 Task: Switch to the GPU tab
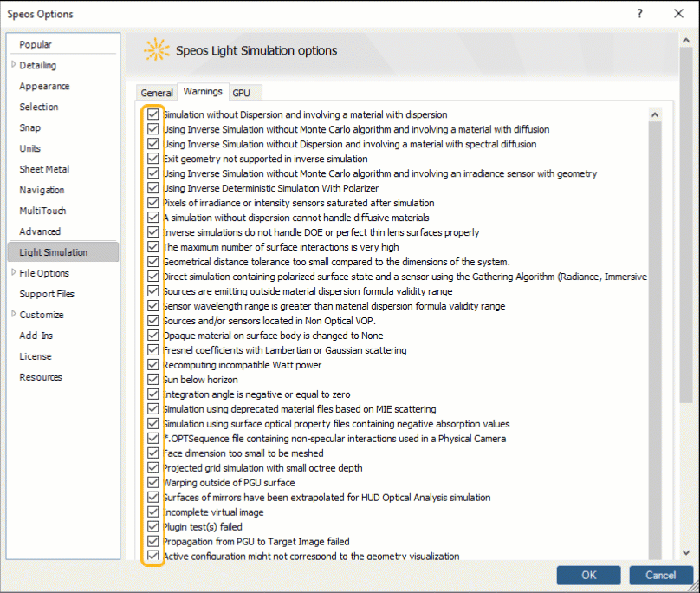coord(242,92)
